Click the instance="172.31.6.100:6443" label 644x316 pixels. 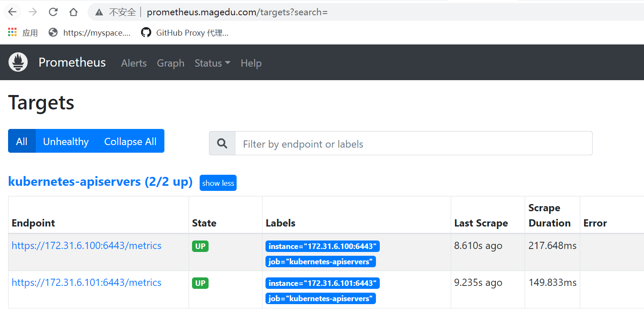tap(322, 246)
